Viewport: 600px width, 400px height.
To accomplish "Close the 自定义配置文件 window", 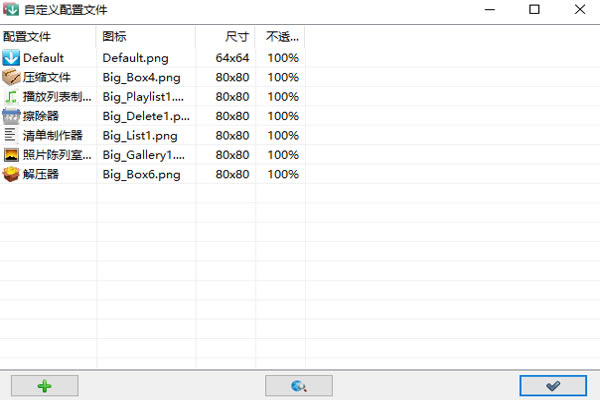I will [x=577, y=10].
